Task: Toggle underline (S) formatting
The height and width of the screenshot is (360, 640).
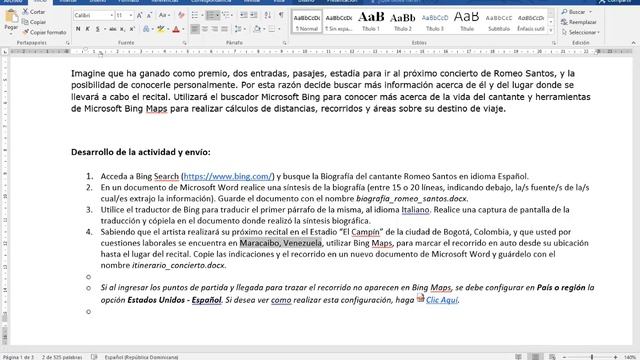Action: click(x=98, y=29)
